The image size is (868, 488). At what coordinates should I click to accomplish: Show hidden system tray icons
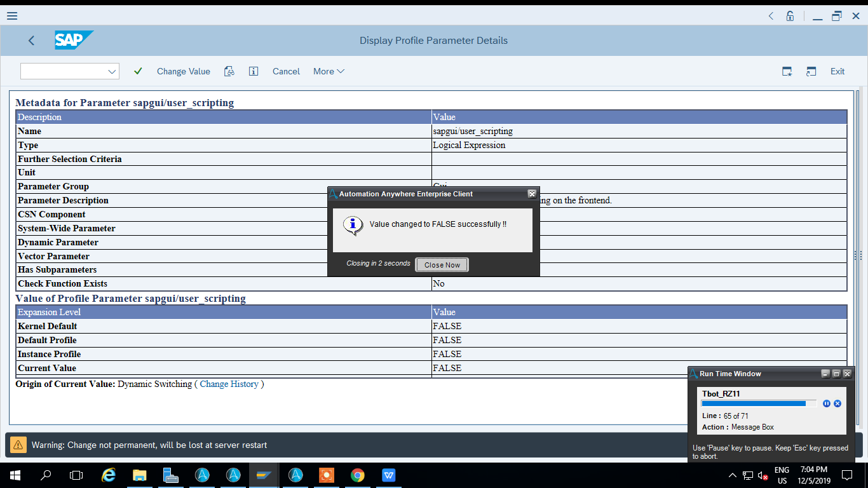[732, 475]
